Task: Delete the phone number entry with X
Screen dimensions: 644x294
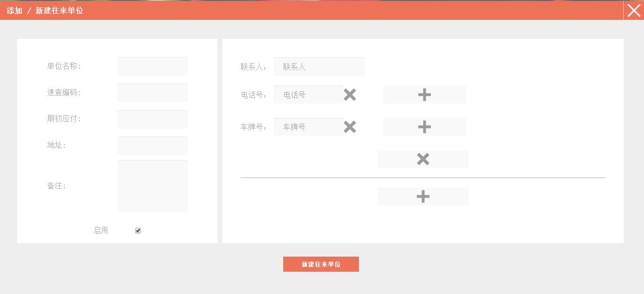Action: [x=349, y=95]
